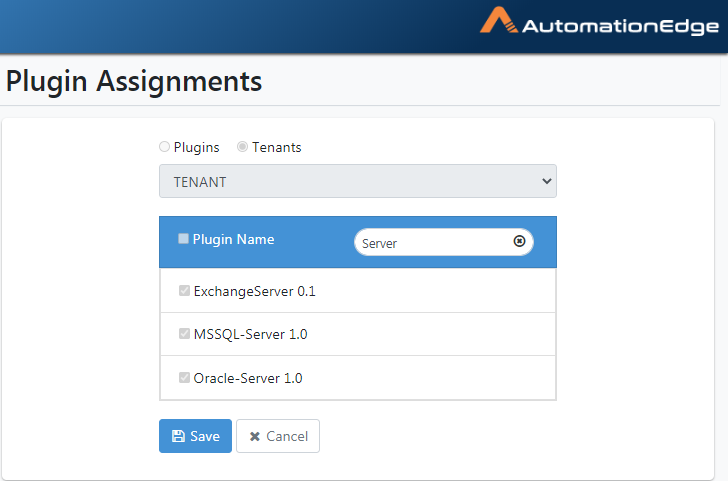This screenshot has width=728, height=481.
Task: Toggle the Plugin Name select-all checkbox
Action: [183, 239]
